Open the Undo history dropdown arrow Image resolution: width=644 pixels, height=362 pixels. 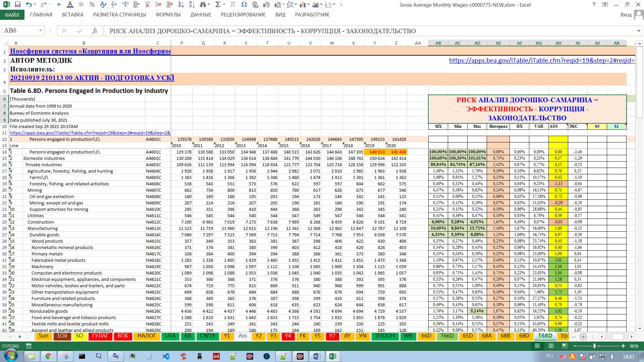pos(36,5)
